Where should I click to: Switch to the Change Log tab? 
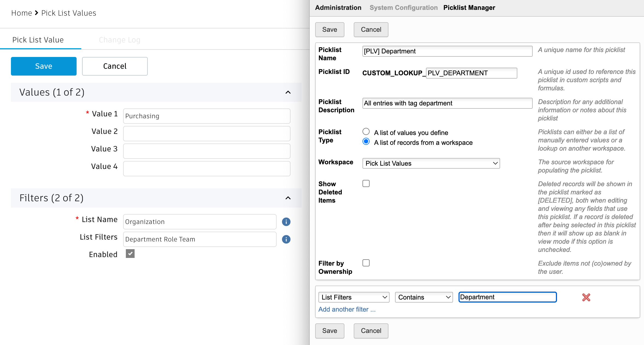(x=120, y=40)
